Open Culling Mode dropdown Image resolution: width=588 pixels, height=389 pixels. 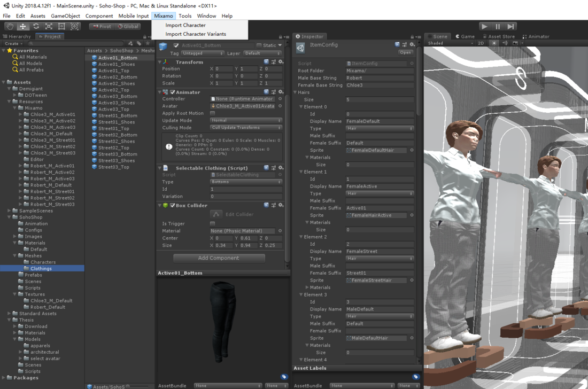click(x=246, y=127)
